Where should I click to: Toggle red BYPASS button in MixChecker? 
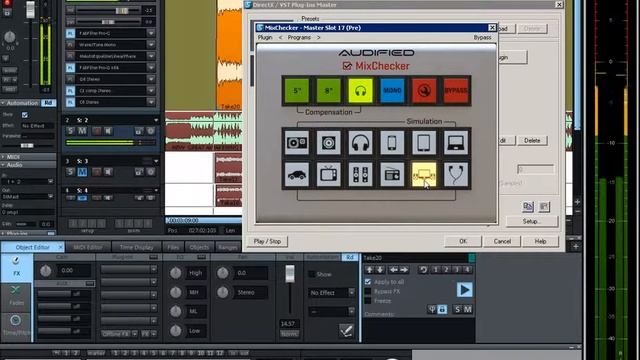click(x=456, y=91)
